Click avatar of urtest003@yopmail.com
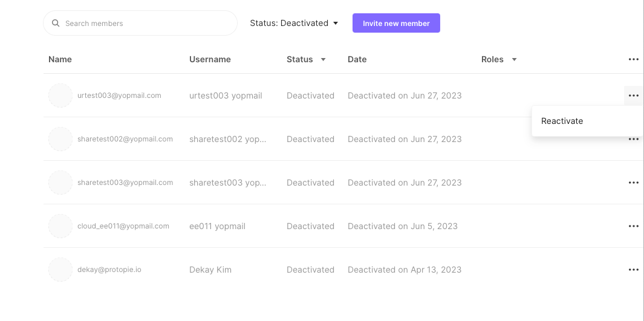Viewport: 644px width, 321px height. coord(60,96)
